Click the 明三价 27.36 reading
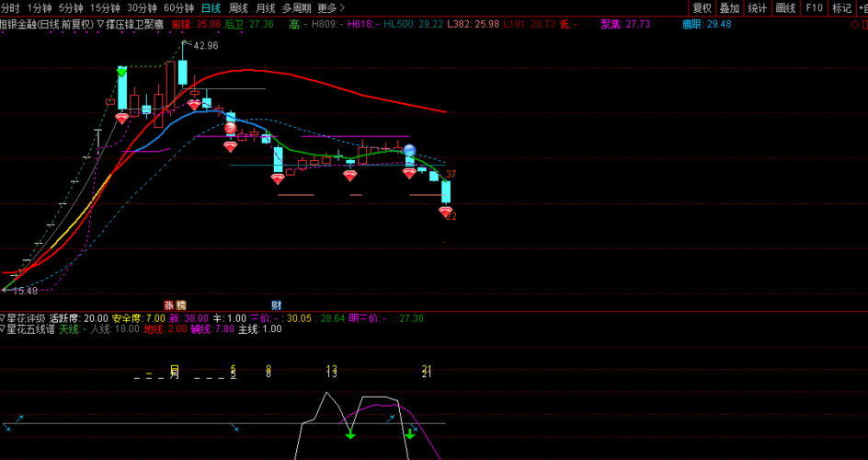The image size is (868, 460). 386,318
